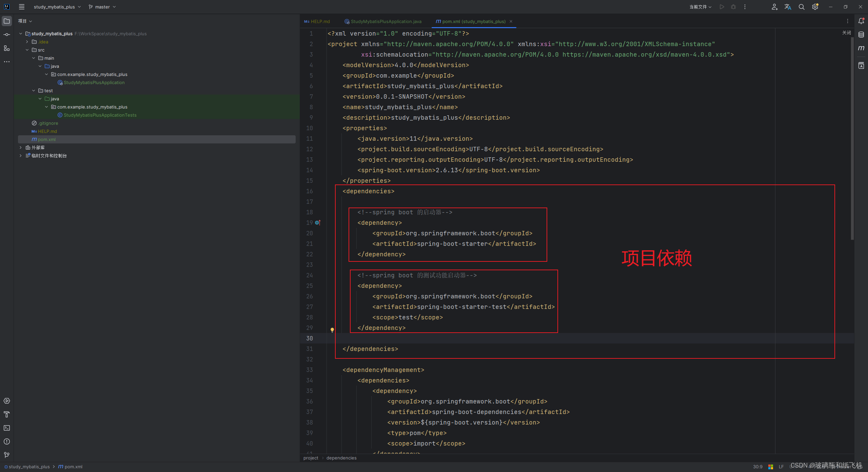Screen dimensions: 868x472
Task: Click the translation plugin icon
Action: pos(788,7)
